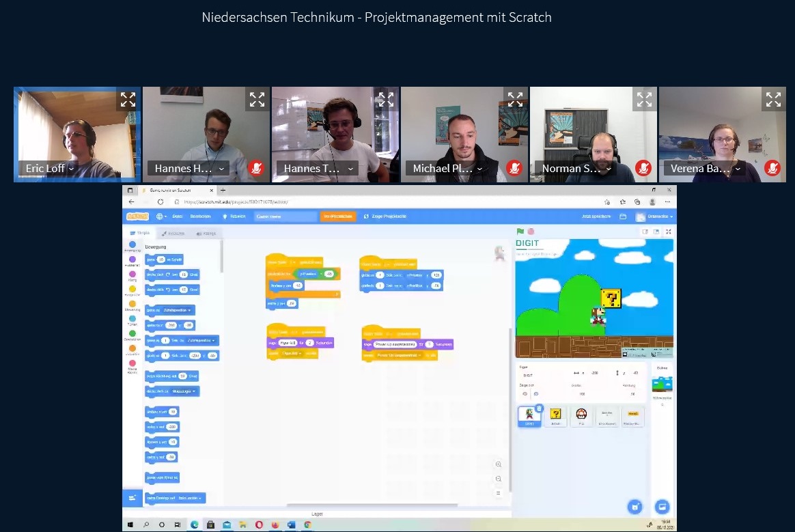Toggle the muted microphone on Verena Ba... tile
This screenshot has width=795, height=532.
[x=772, y=168]
